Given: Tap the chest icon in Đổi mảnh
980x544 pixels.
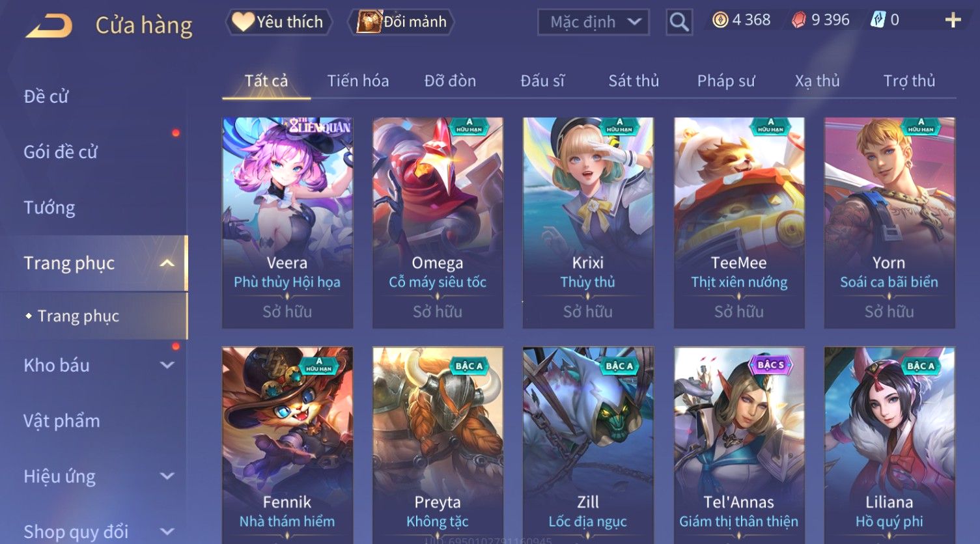Looking at the screenshot, I should pyautogui.click(x=369, y=21).
